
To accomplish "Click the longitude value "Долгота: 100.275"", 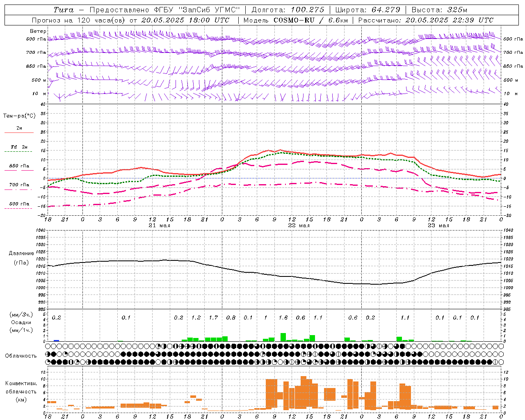I will coord(288,10).
